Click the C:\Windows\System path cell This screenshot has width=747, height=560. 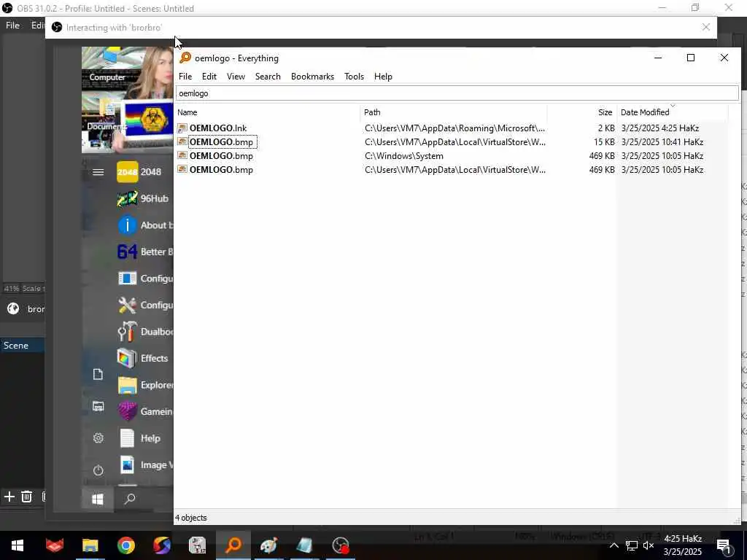(x=404, y=156)
